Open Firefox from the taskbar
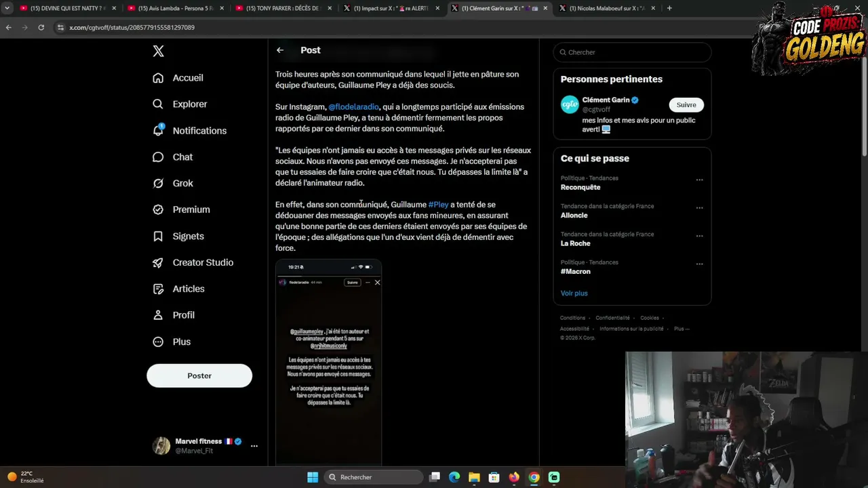 coord(514,477)
